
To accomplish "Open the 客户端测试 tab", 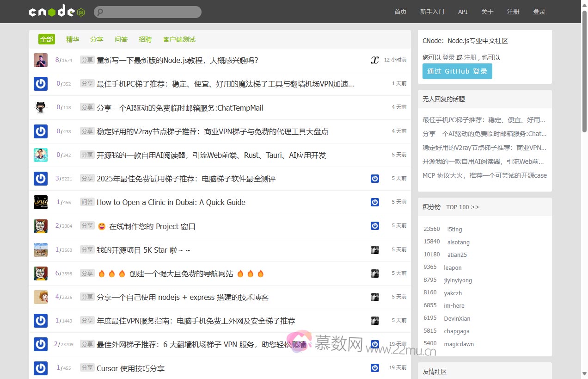I will 179,39.
